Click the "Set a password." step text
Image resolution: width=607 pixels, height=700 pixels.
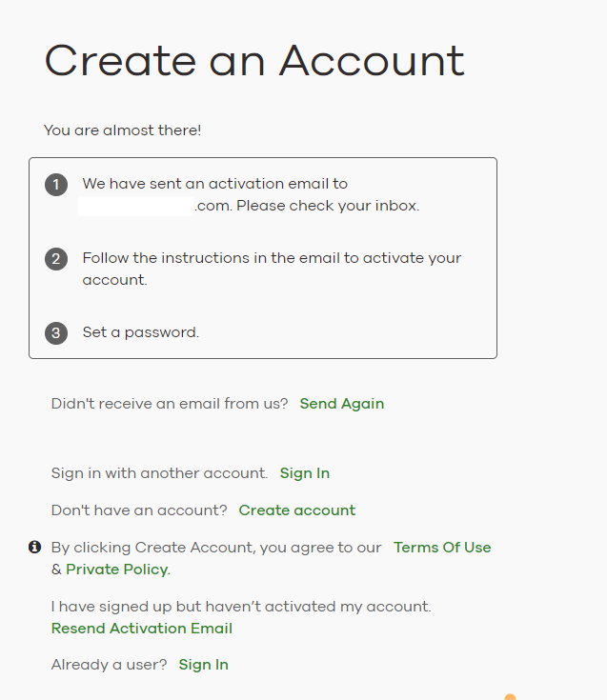click(x=141, y=333)
